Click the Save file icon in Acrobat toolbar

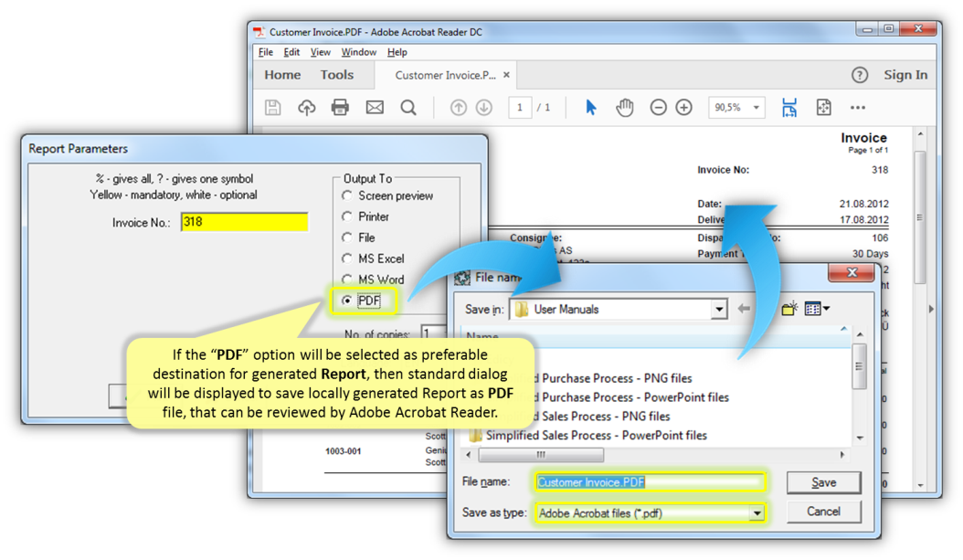click(272, 108)
